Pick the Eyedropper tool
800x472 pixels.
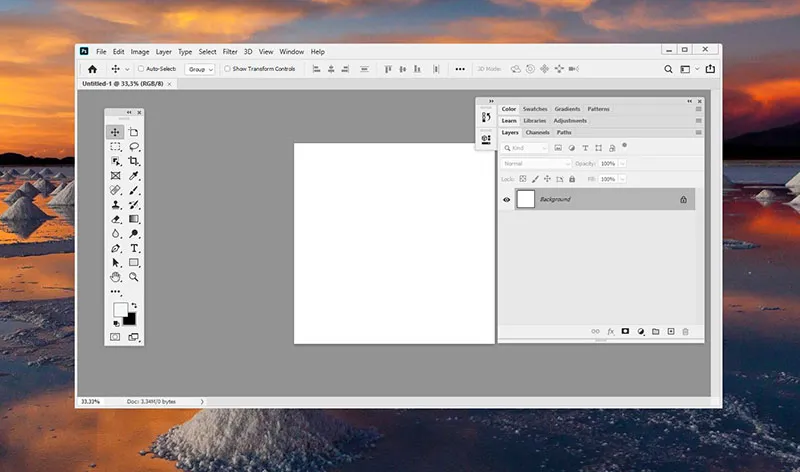click(x=133, y=176)
